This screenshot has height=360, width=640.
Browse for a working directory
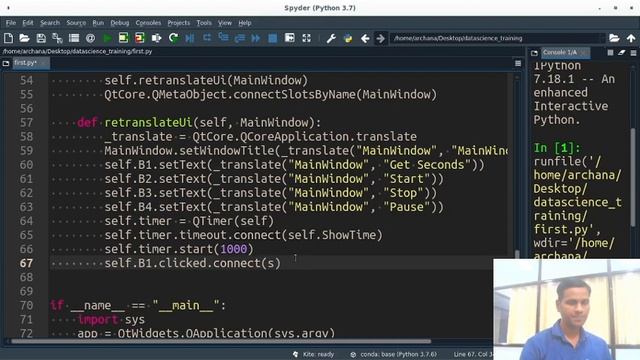(614, 38)
